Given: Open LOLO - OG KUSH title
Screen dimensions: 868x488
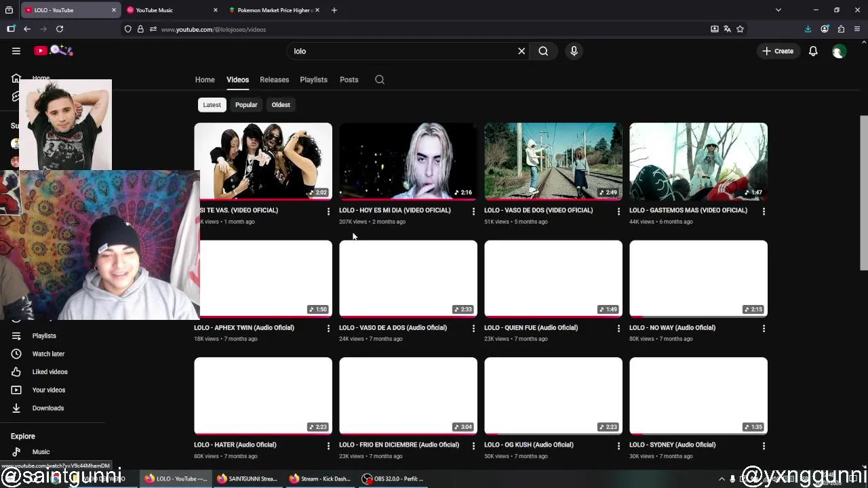Looking at the screenshot, I should 529,445.
